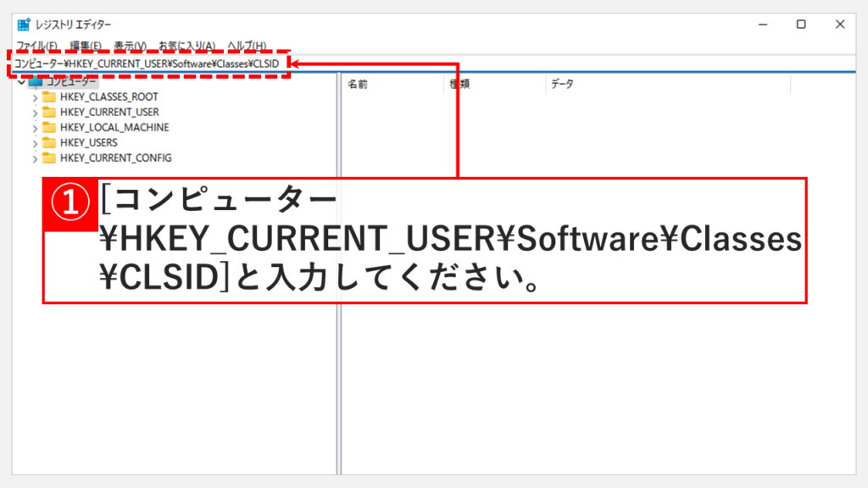This screenshot has height=488, width=868.
Task: Open the お気に入り(A) menu
Action: [187, 46]
